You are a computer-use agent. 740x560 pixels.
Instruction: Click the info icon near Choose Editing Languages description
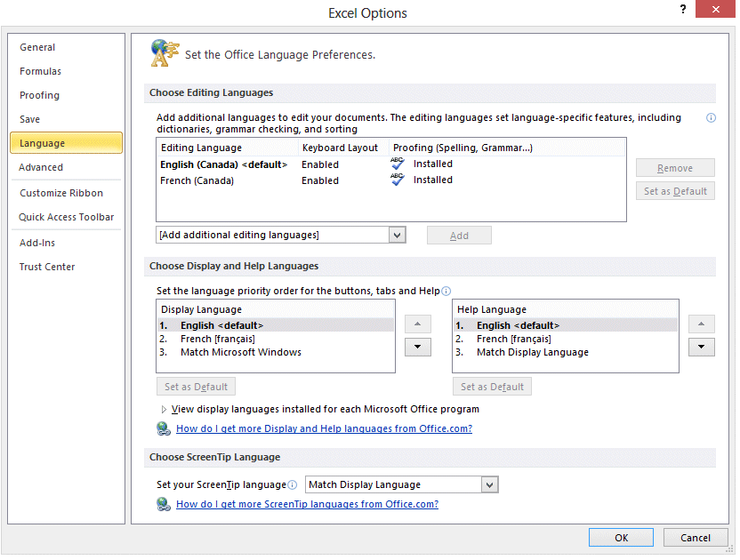point(711,117)
